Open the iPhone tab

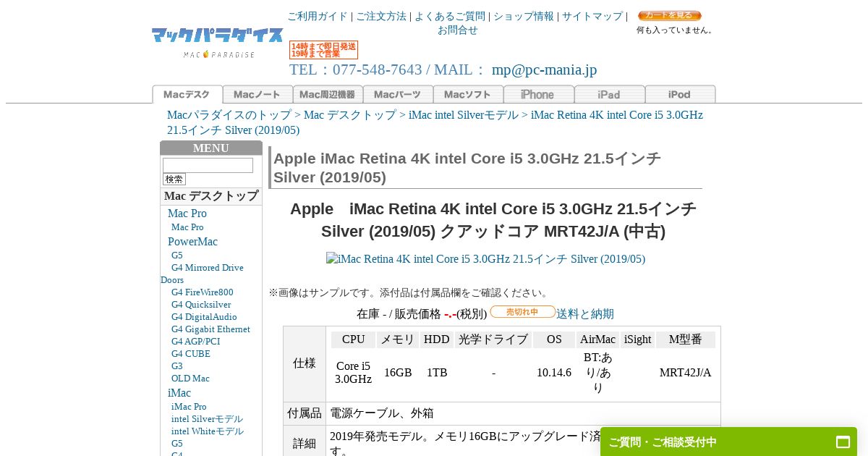[x=539, y=94]
